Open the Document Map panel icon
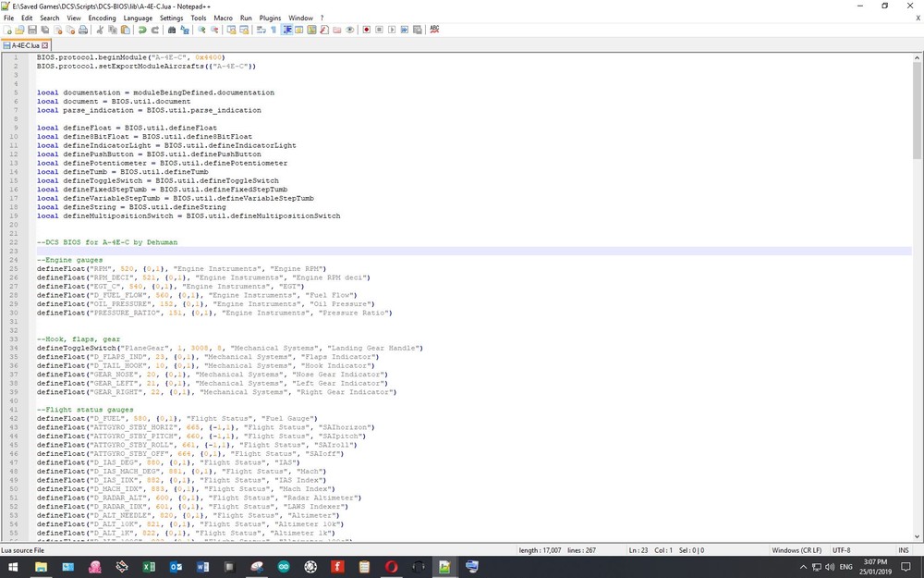The width and height of the screenshot is (924, 578). pyautogui.click(x=311, y=30)
